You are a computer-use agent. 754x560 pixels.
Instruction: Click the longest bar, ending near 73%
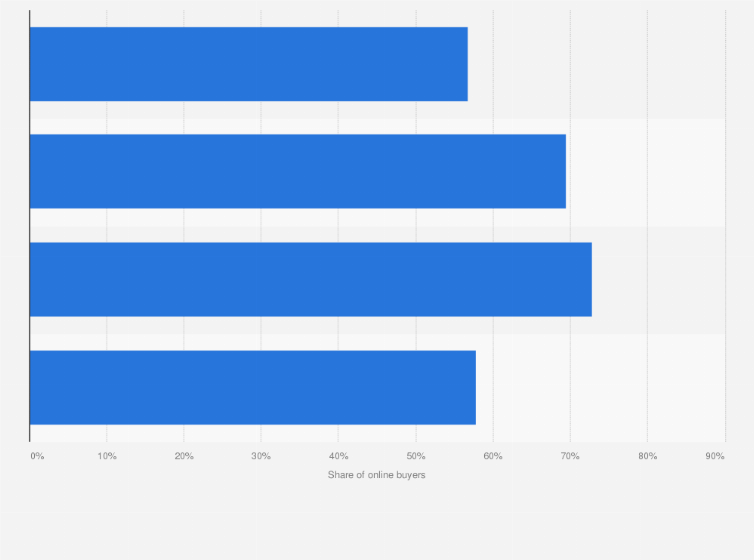click(x=310, y=279)
